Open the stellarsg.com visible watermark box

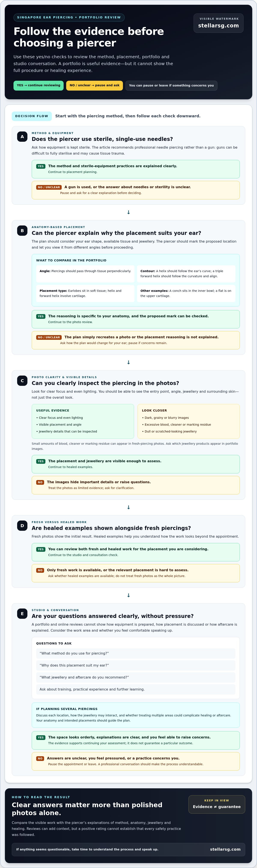[x=218, y=23]
